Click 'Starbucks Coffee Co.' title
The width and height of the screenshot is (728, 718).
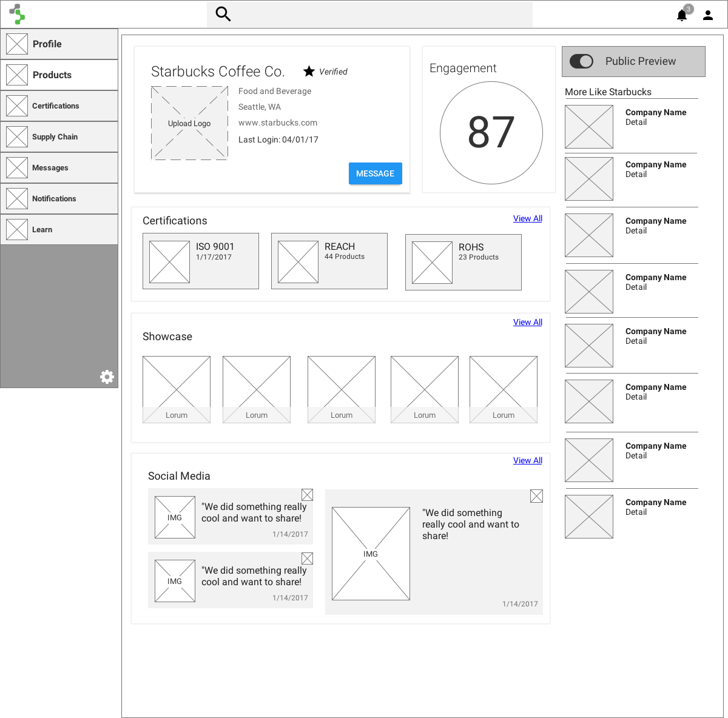coord(218,72)
